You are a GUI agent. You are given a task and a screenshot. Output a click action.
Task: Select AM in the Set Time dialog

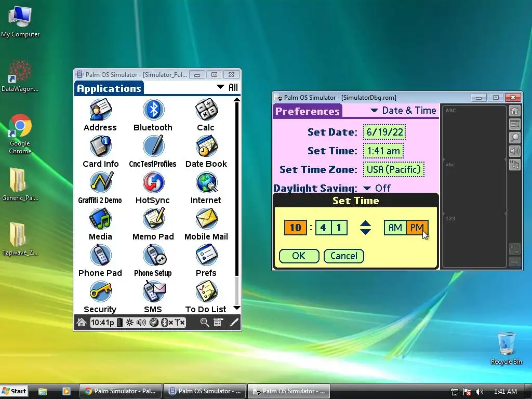[x=395, y=228]
